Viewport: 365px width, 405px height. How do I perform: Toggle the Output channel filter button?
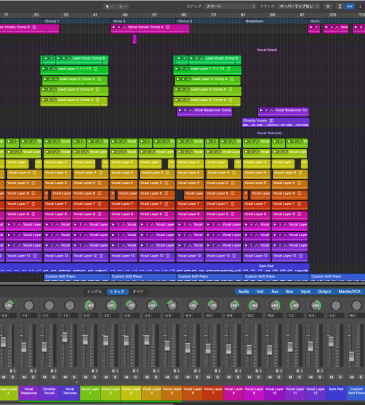pos(324,292)
